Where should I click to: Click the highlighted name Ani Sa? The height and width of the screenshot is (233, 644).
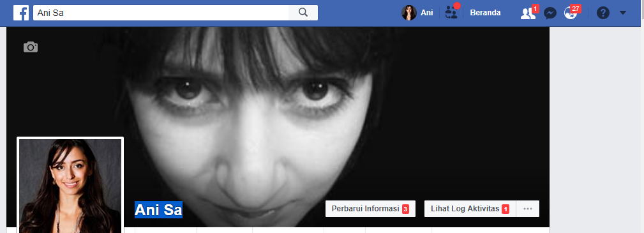click(158, 210)
